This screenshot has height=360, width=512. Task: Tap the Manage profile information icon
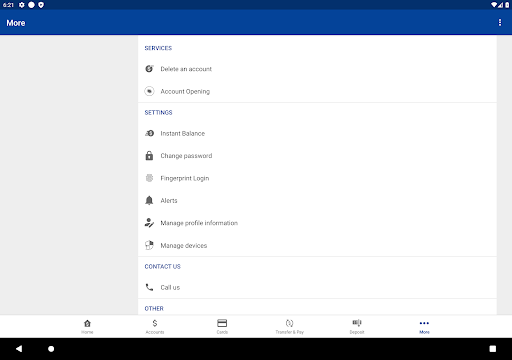click(149, 223)
